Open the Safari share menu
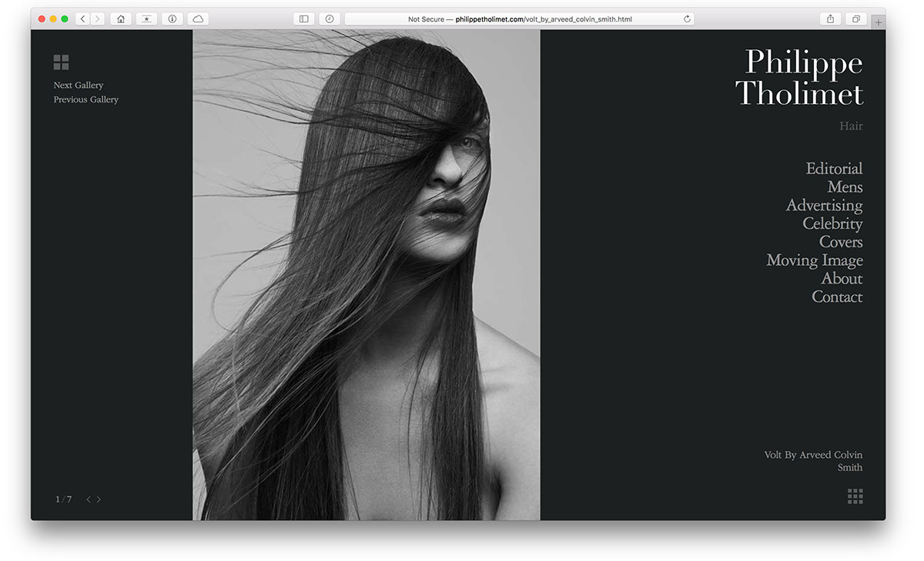The height and width of the screenshot is (561, 924). 830,18
